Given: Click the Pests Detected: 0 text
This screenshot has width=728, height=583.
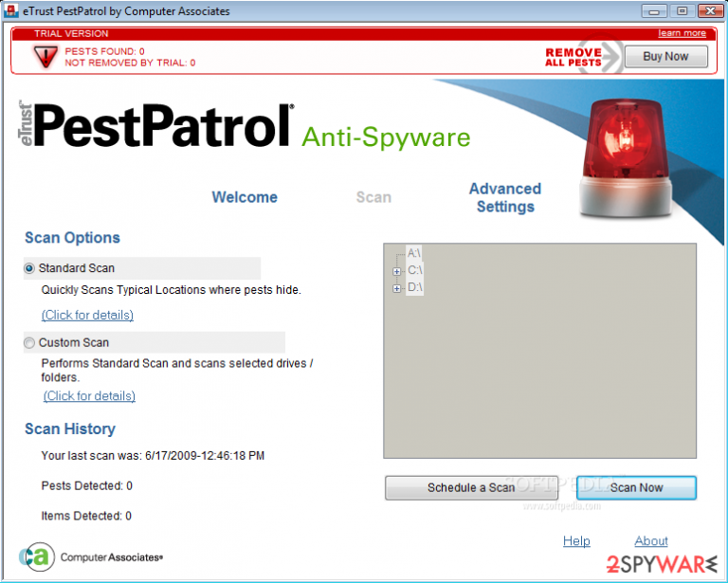Looking at the screenshot, I should [x=87, y=486].
